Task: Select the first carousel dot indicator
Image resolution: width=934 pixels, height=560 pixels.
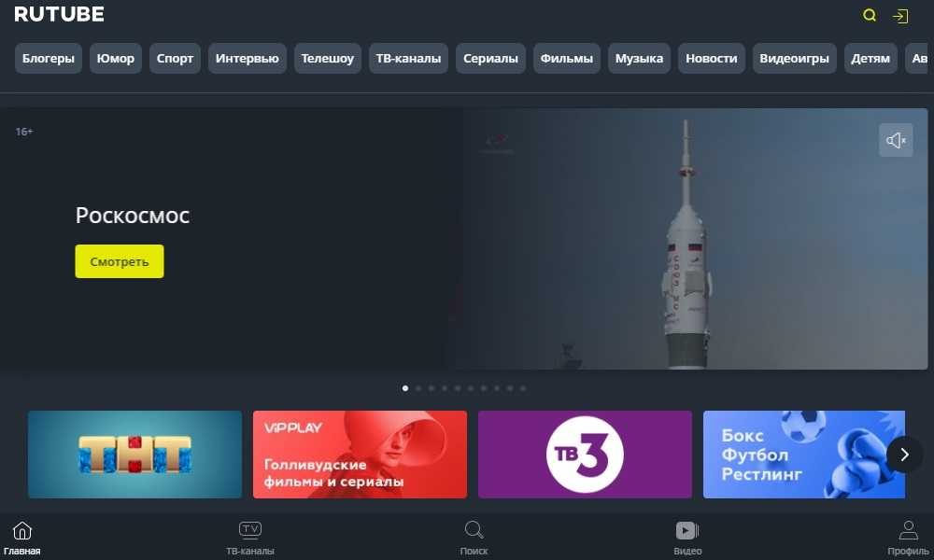Action: 405,388
